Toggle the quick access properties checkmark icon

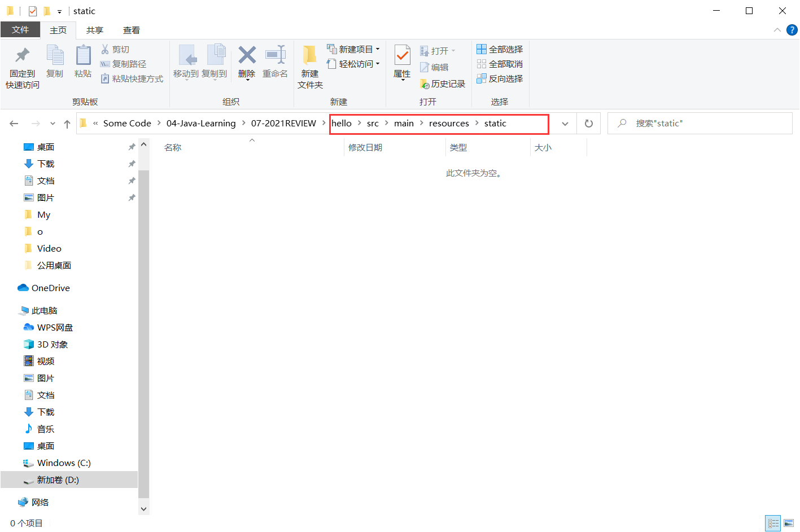(33, 11)
